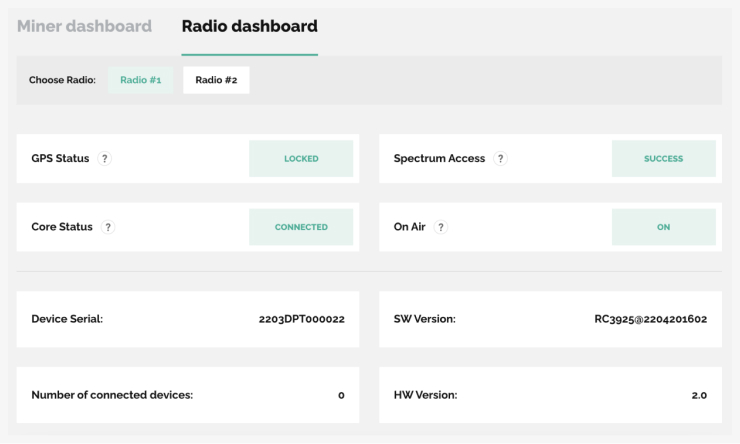Click the connected devices count 0

(x=341, y=395)
